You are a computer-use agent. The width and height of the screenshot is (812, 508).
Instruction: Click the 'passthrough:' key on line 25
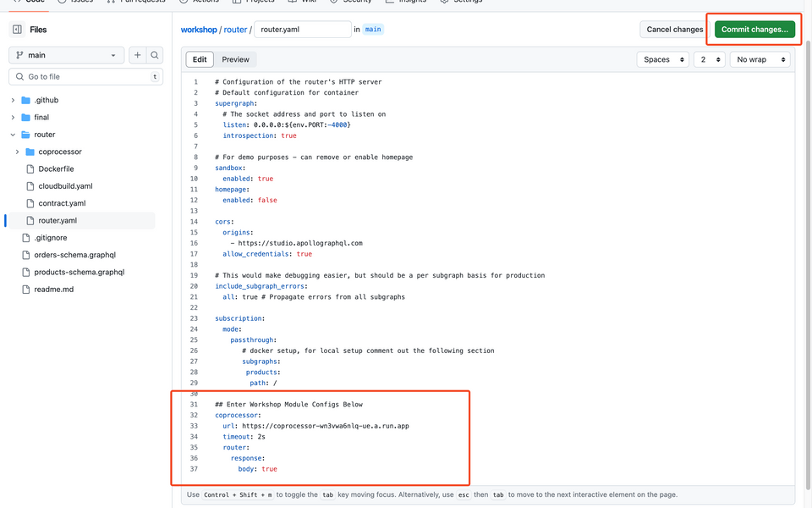(x=254, y=340)
